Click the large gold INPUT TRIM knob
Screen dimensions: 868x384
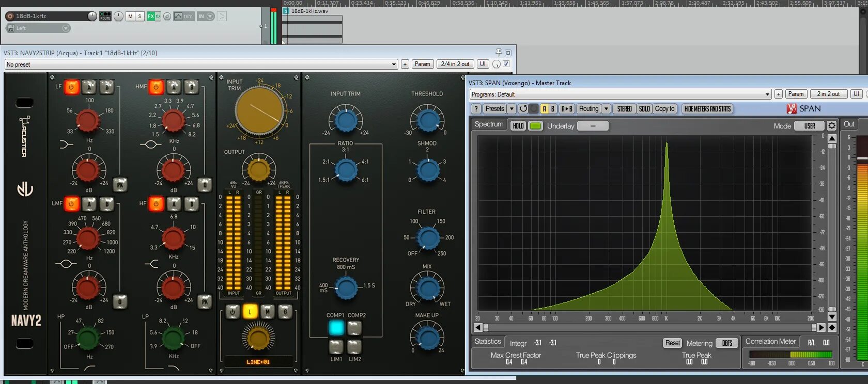pyautogui.click(x=259, y=110)
